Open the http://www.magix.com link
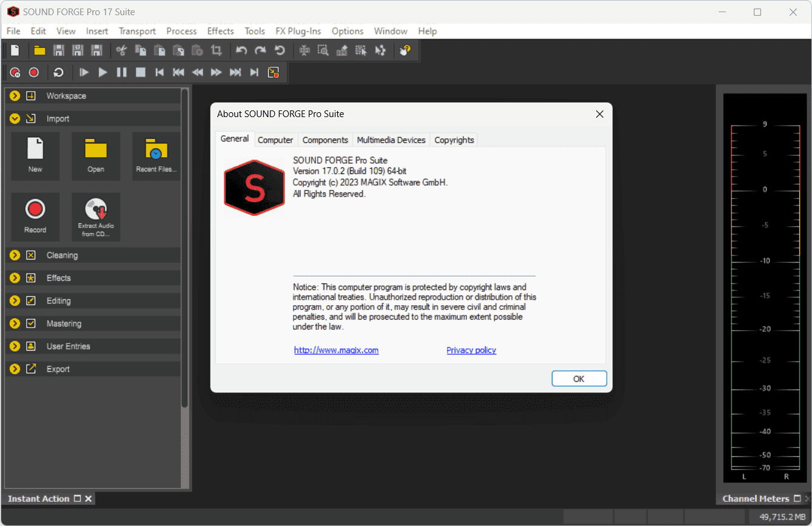The height and width of the screenshot is (526, 812). tap(337, 350)
